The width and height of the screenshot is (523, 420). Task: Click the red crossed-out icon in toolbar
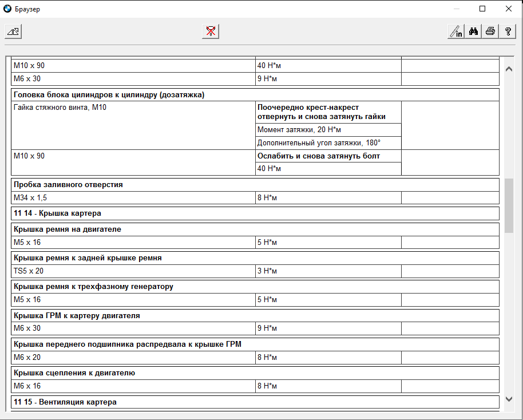211,31
